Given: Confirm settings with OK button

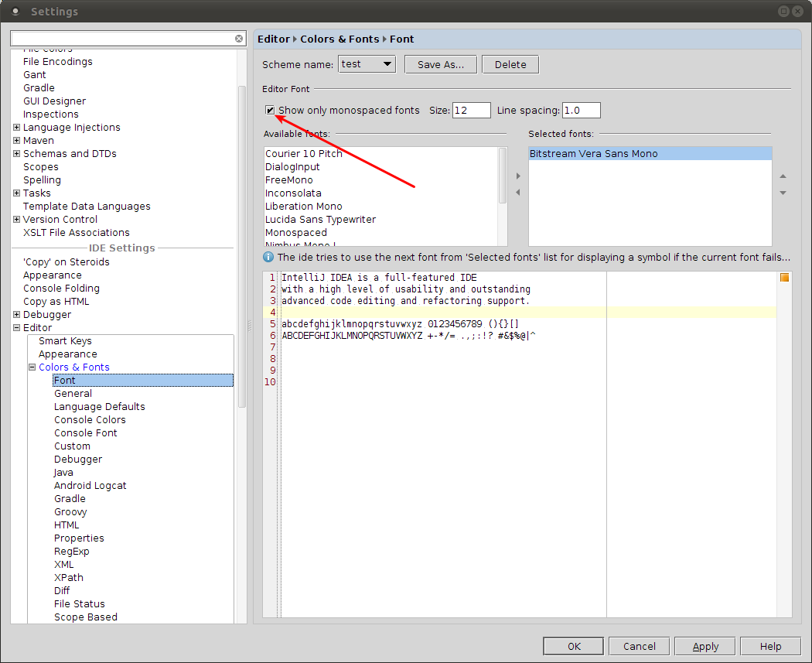Looking at the screenshot, I should [x=574, y=647].
